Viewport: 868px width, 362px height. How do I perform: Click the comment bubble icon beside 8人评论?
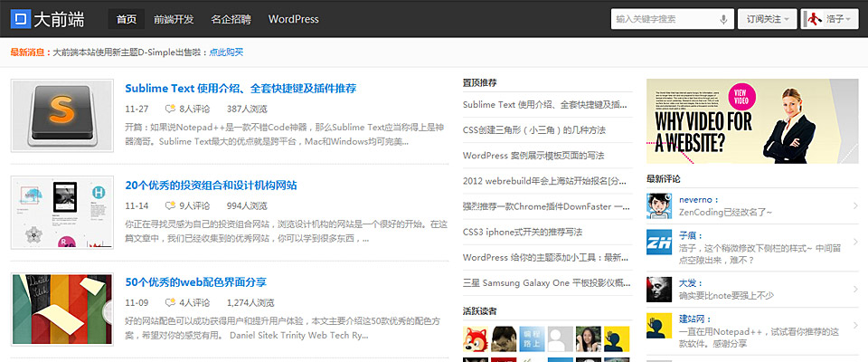click(171, 109)
